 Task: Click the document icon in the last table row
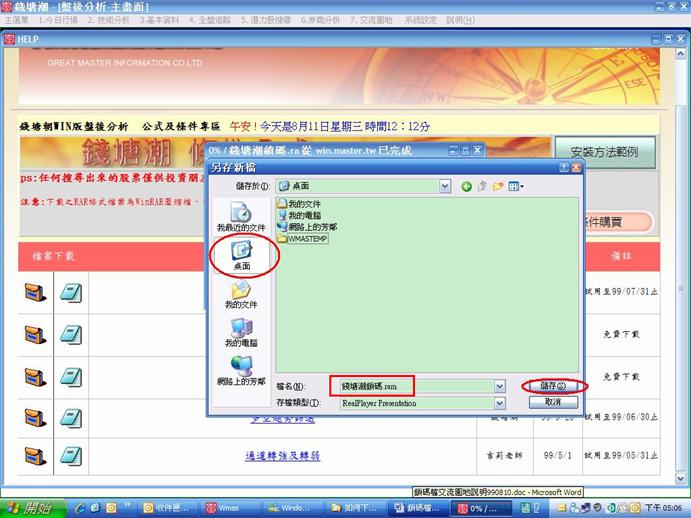(71, 454)
